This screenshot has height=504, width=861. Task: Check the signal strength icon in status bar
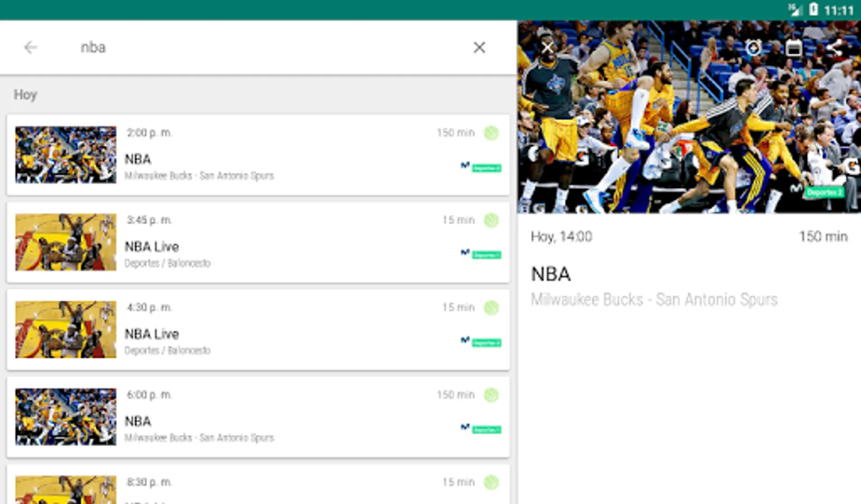795,10
